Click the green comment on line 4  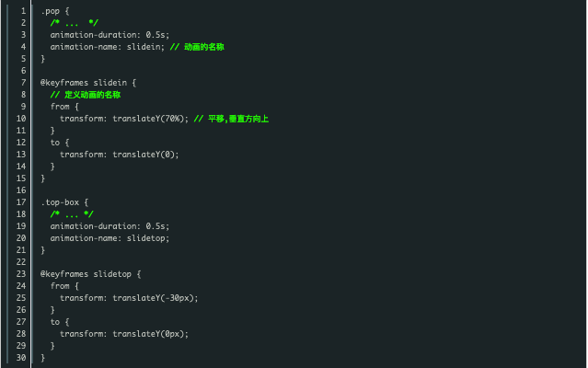[197, 47]
